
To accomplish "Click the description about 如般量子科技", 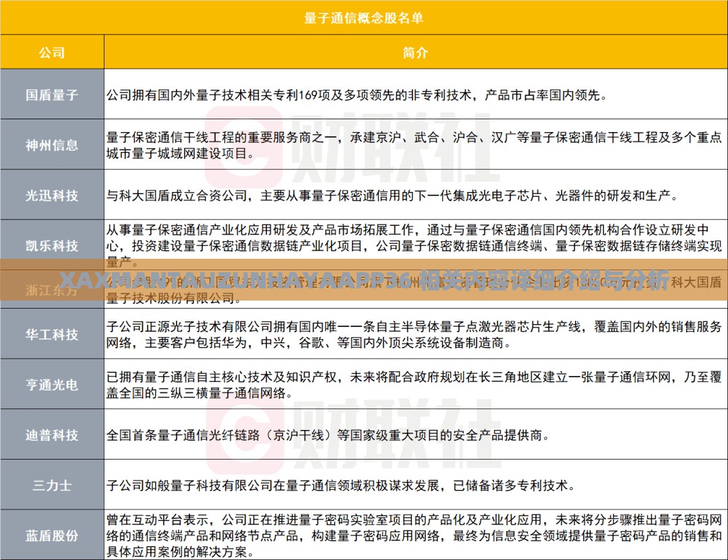I will click(x=341, y=485).
